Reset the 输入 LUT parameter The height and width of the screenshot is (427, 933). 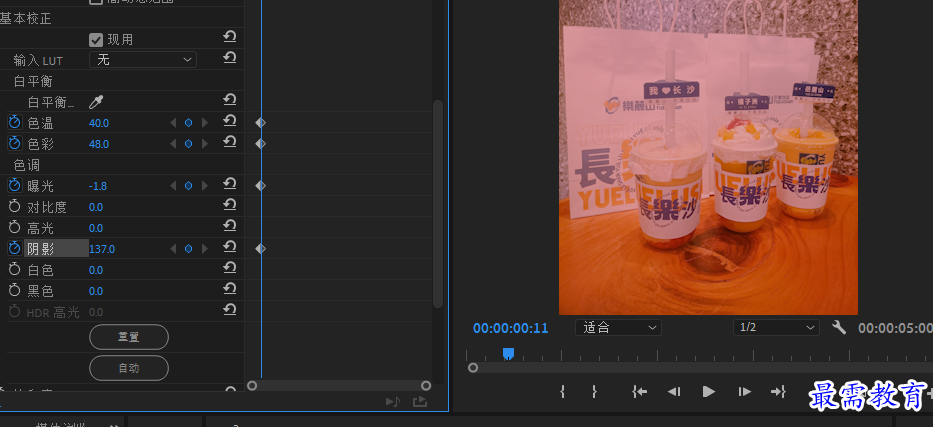[230, 58]
